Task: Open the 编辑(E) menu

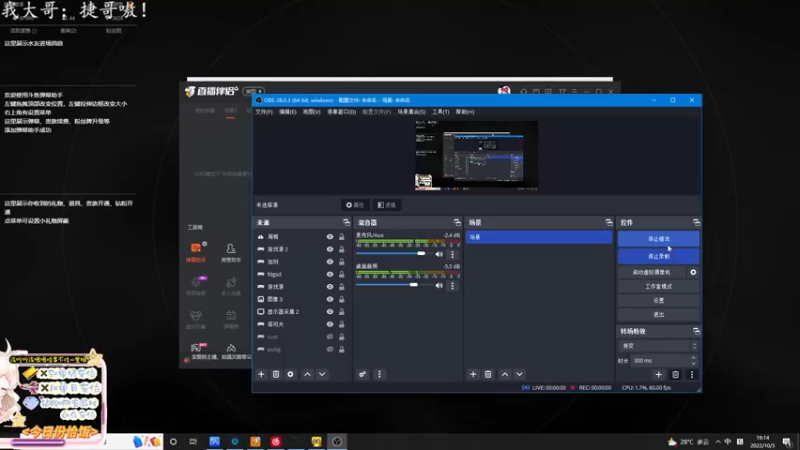Action: [287, 112]
